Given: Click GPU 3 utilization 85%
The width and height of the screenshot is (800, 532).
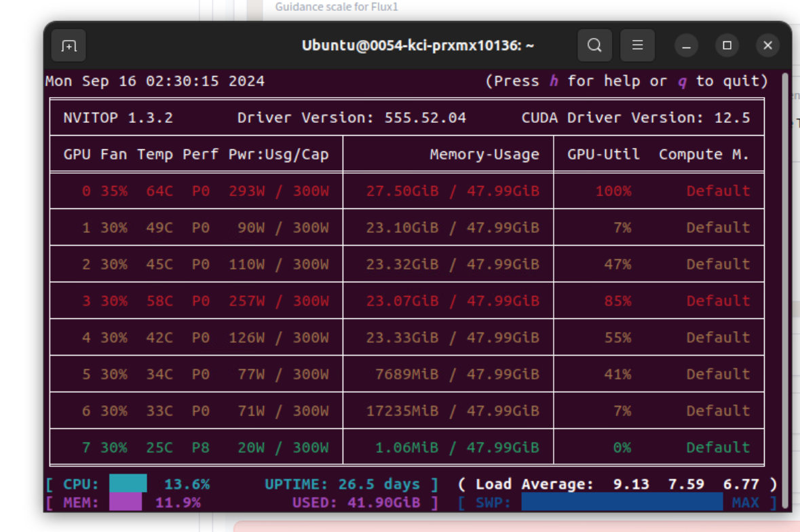Looking at the screenshot, I should pos(617,301).
